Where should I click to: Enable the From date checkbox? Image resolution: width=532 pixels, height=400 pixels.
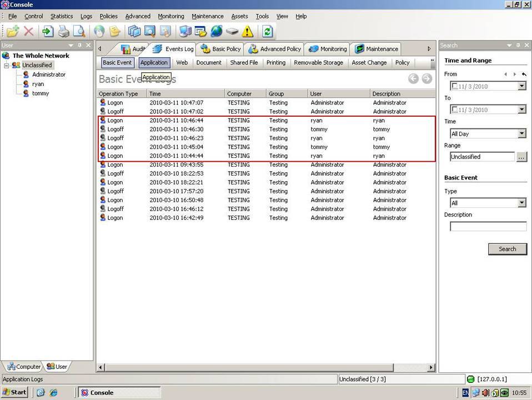coord(455,86)
